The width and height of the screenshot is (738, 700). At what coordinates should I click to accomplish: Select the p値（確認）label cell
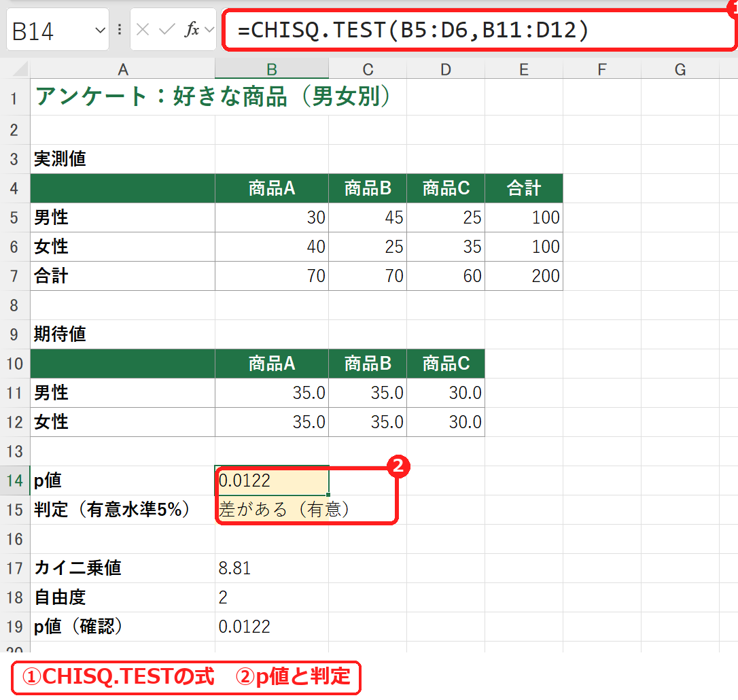click(123, 627)
